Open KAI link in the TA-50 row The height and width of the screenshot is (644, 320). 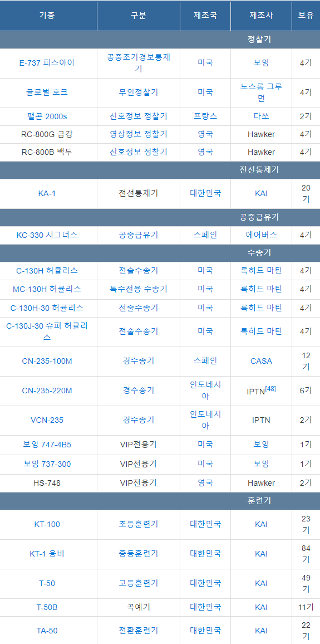[262, 631]
